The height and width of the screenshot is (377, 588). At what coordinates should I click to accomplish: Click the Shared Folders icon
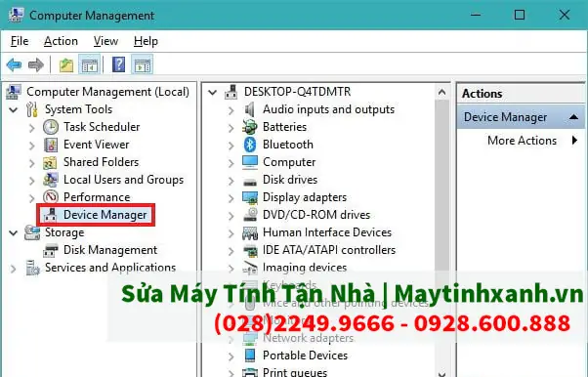[x=50, y=162]
